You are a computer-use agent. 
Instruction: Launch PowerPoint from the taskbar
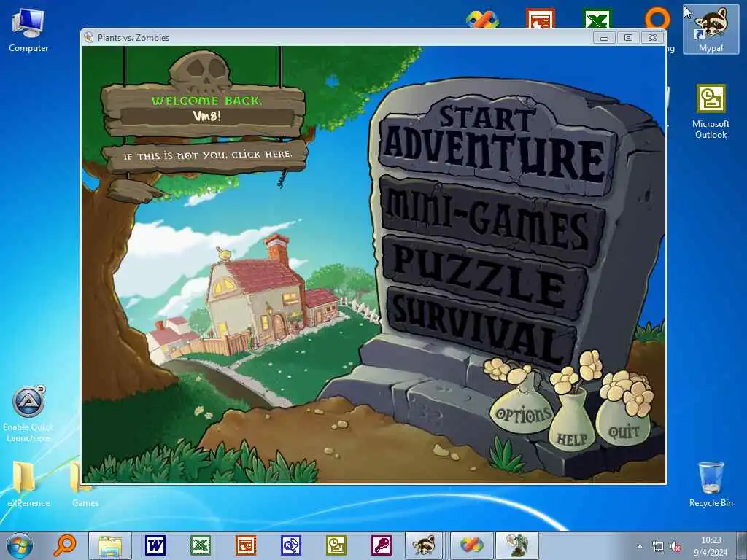[246, 545]
